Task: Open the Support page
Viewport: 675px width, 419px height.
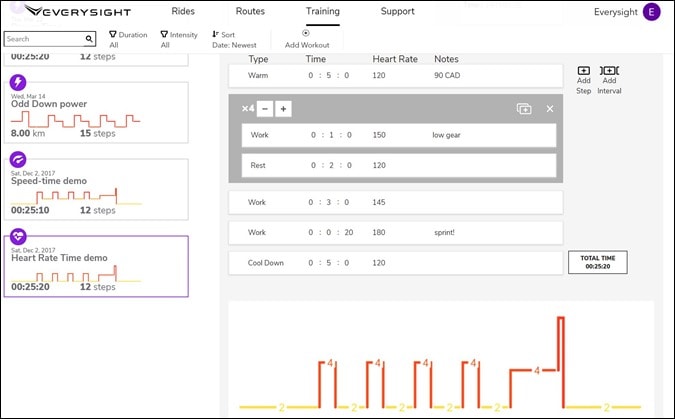Action: [397, 11]
